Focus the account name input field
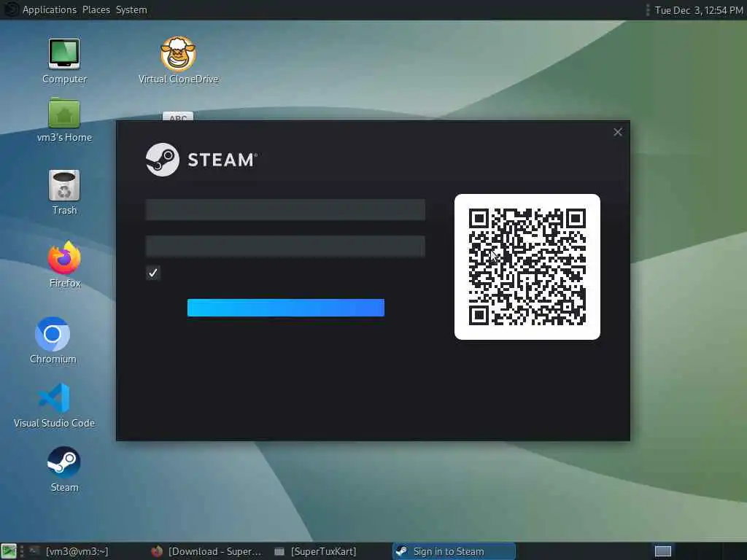The height and width of the screenshot is (560, 747). point(285,210)
